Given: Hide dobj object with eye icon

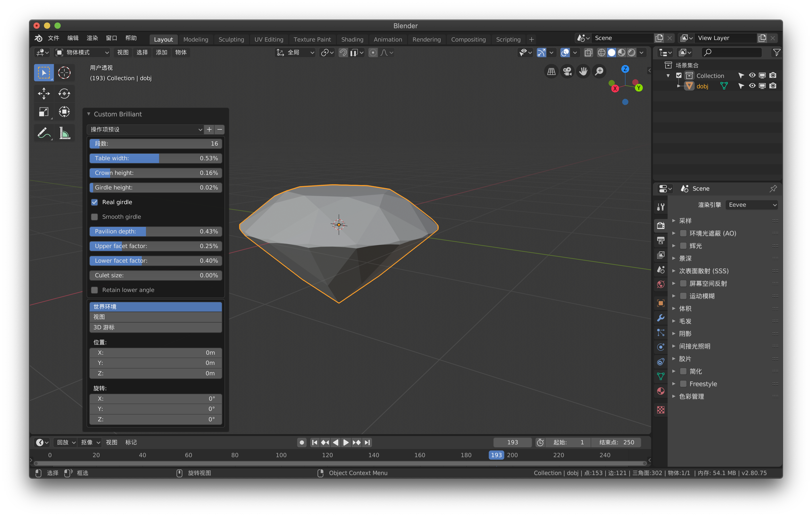Looking at the screenshot, I should (752, 86).
